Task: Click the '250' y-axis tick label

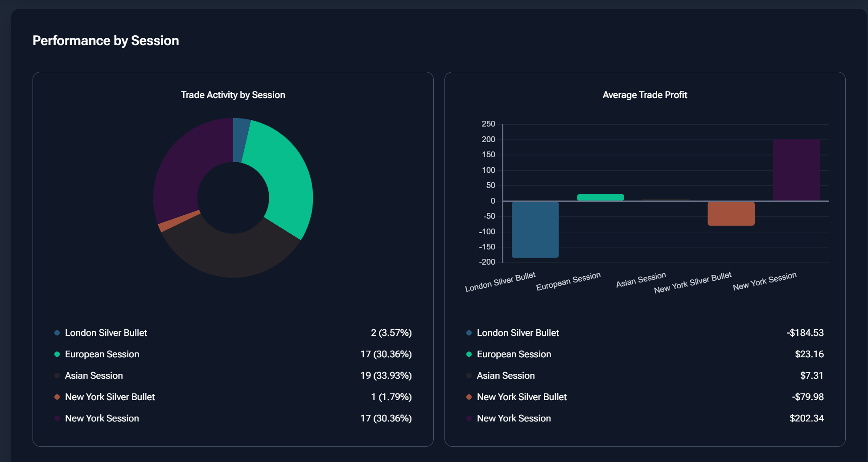Action: point(488,124)
